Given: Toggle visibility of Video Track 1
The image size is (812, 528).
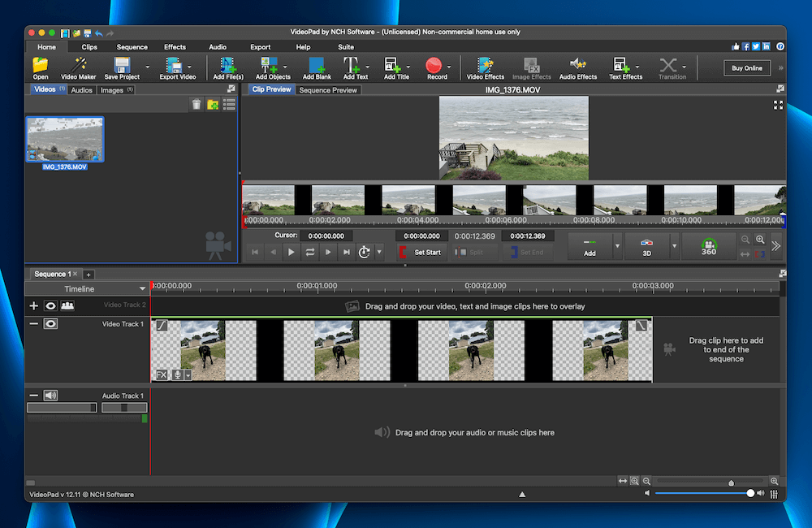Looking at the screenshot, I should click(x=50, y=324).
